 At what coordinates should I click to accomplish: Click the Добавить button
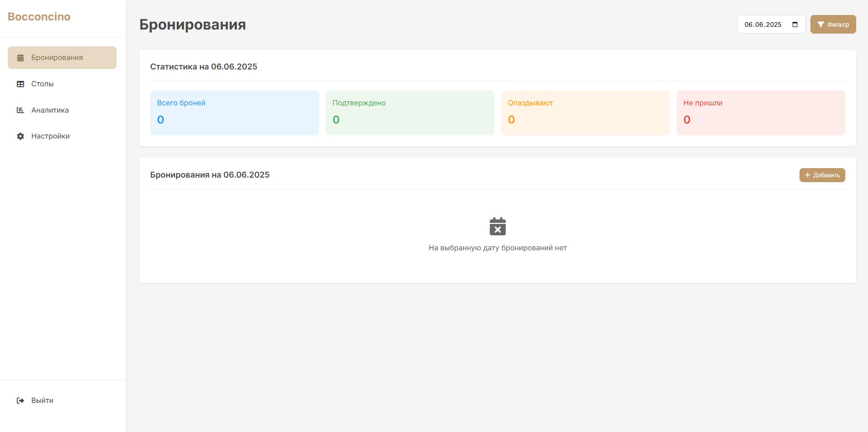pos(822,175)
